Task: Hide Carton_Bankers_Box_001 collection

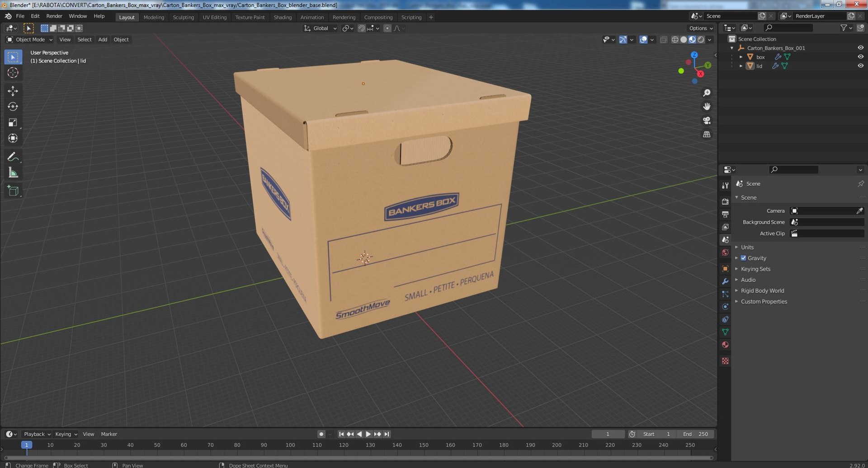Action: click(860, 48)
